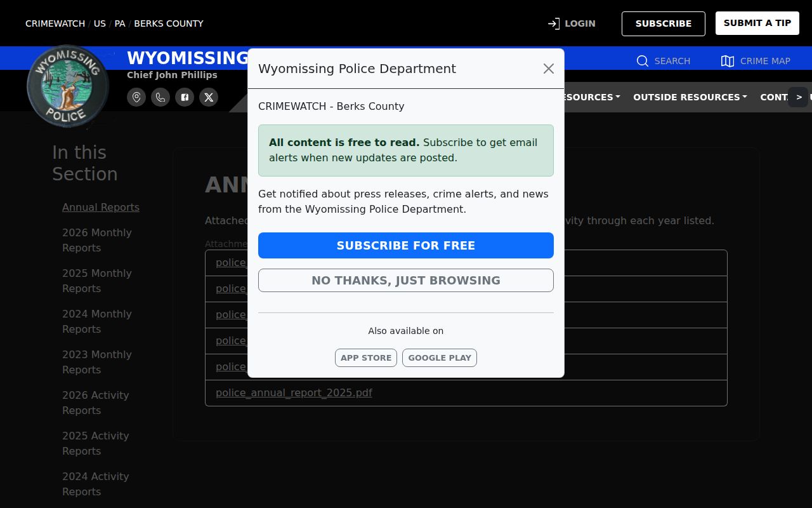Go to CRIMEWATCH breadcrumb link

point(55,23)
